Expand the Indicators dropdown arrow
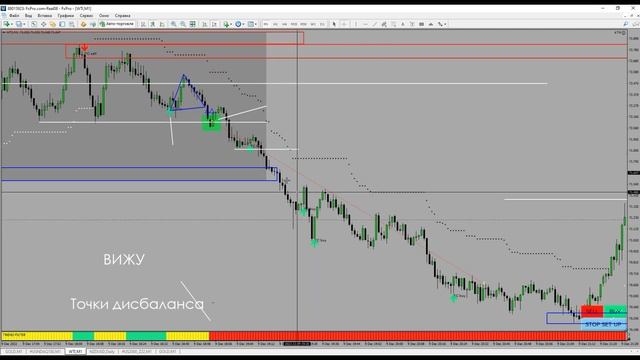 point(231,24)
